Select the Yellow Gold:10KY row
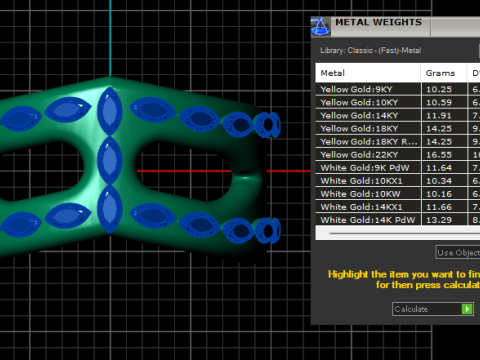 pyautogui.click(x=398, y=102)
